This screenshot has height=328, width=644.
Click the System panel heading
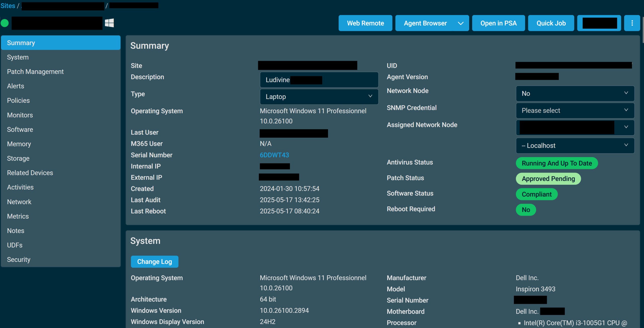pos(145,241)
